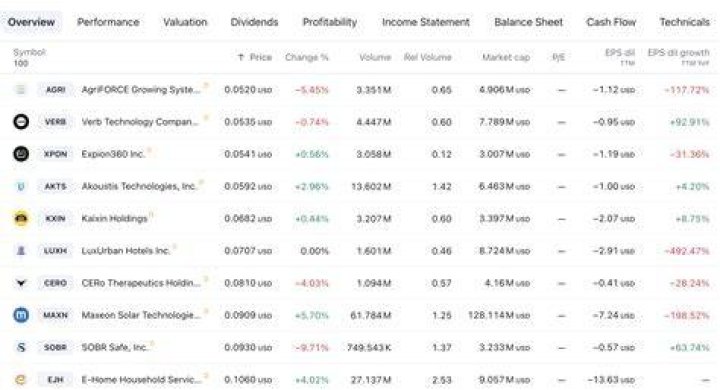Click the MAXN company logo icon

pyautogui.click(x=21, y=315)
